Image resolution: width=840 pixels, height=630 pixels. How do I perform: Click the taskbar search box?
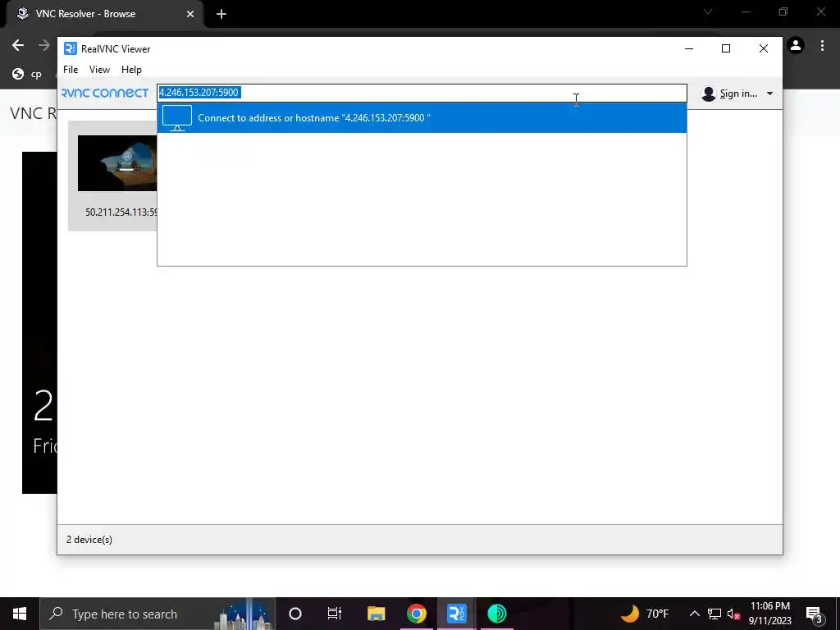coord(157,614)
